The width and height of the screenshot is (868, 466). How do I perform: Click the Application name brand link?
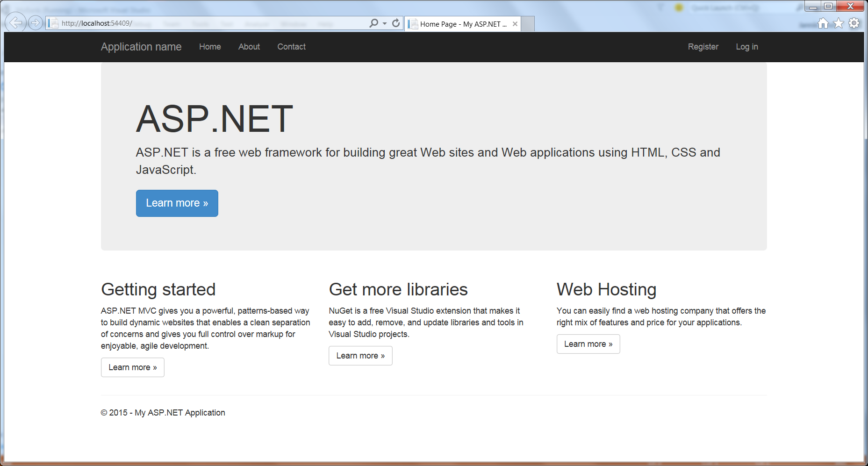[x=141, y=47]
